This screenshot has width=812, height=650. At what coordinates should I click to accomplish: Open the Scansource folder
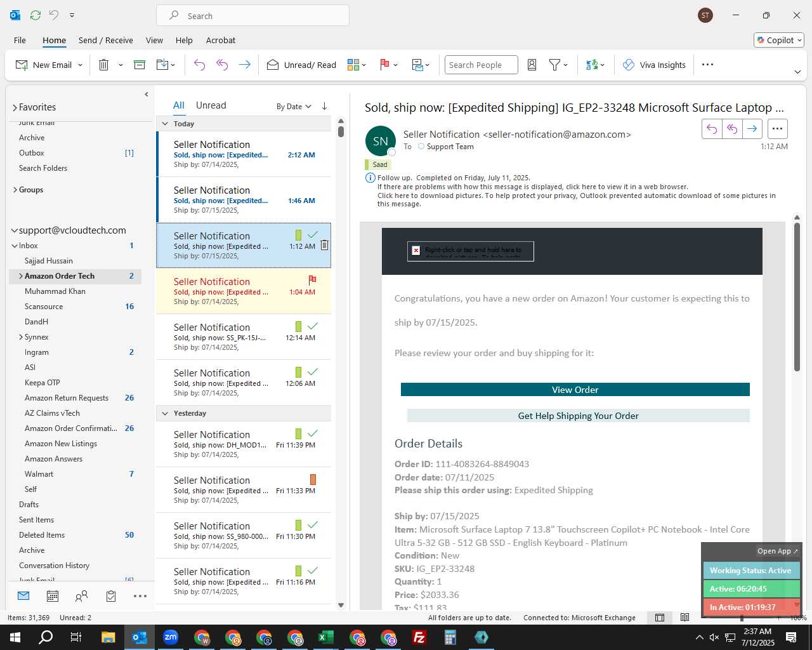(44, 307)
